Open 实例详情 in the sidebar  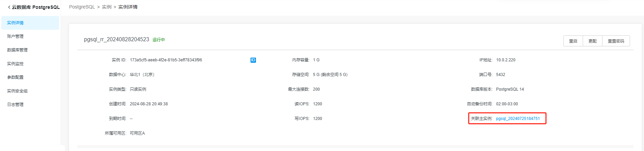click(15, 23)
